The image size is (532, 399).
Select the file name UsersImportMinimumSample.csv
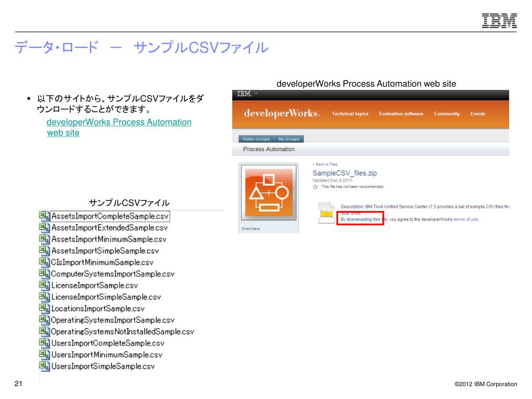[x=107, y=354]
